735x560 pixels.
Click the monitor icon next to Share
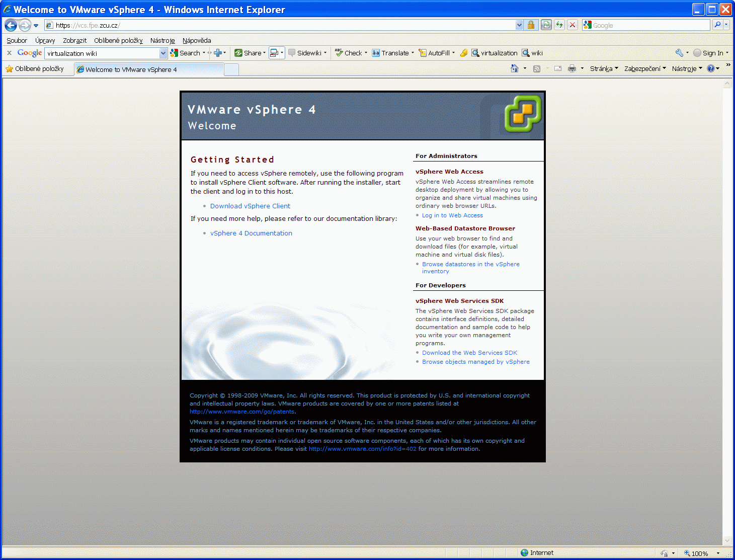tap(274, 53)
